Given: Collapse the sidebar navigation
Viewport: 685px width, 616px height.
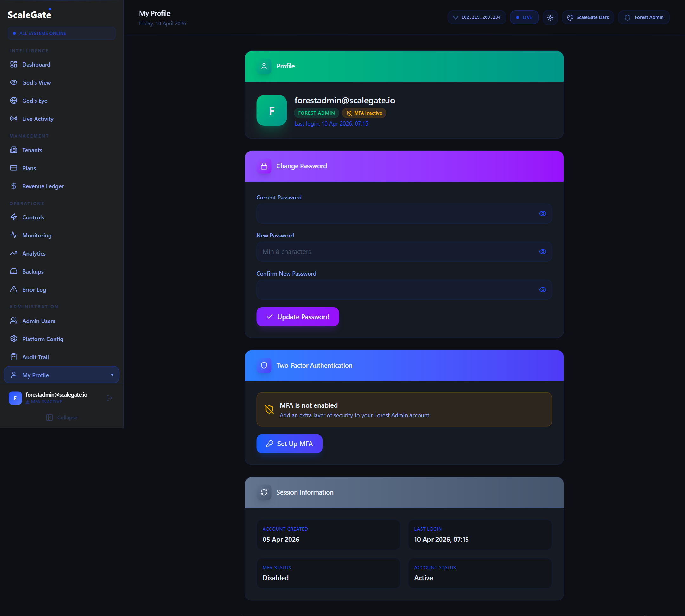Looking at the screenshot, I should pyautogui.click(x=62, y=417).
